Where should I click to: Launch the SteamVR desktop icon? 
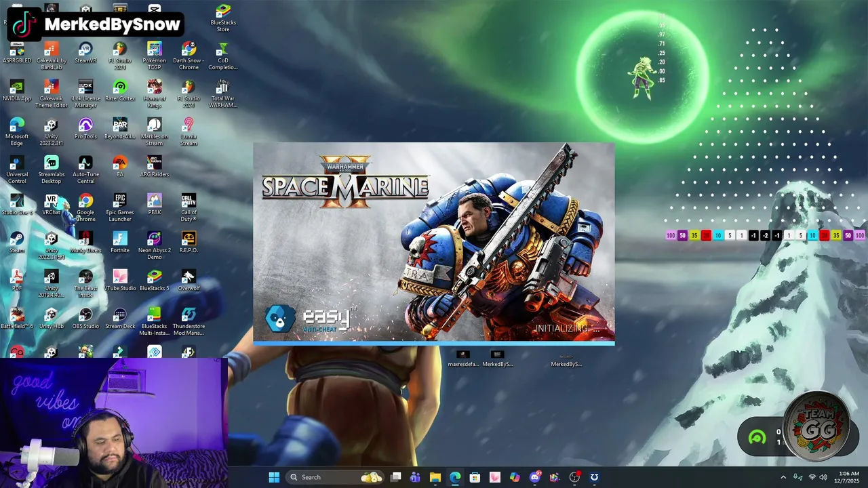coord(85,54)
